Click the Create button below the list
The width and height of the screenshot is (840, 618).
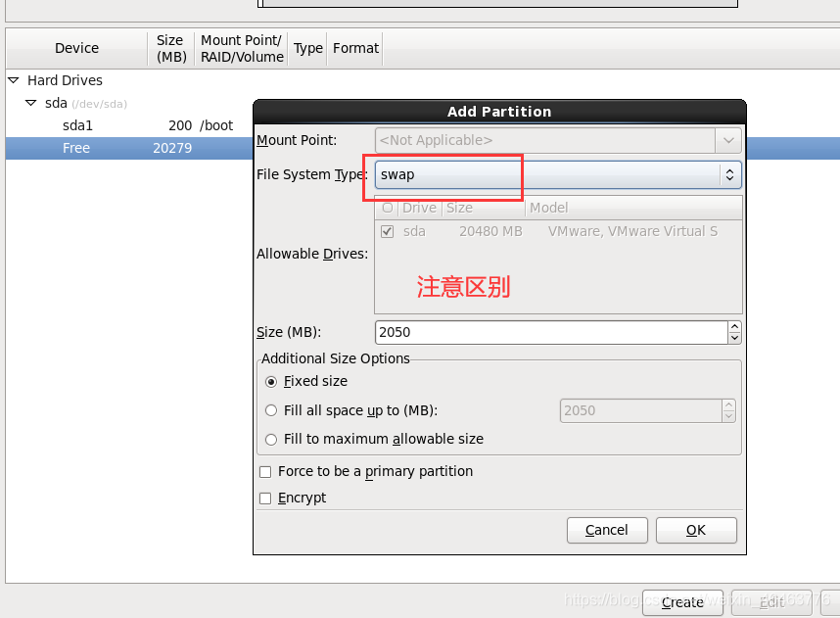(682, 602)
